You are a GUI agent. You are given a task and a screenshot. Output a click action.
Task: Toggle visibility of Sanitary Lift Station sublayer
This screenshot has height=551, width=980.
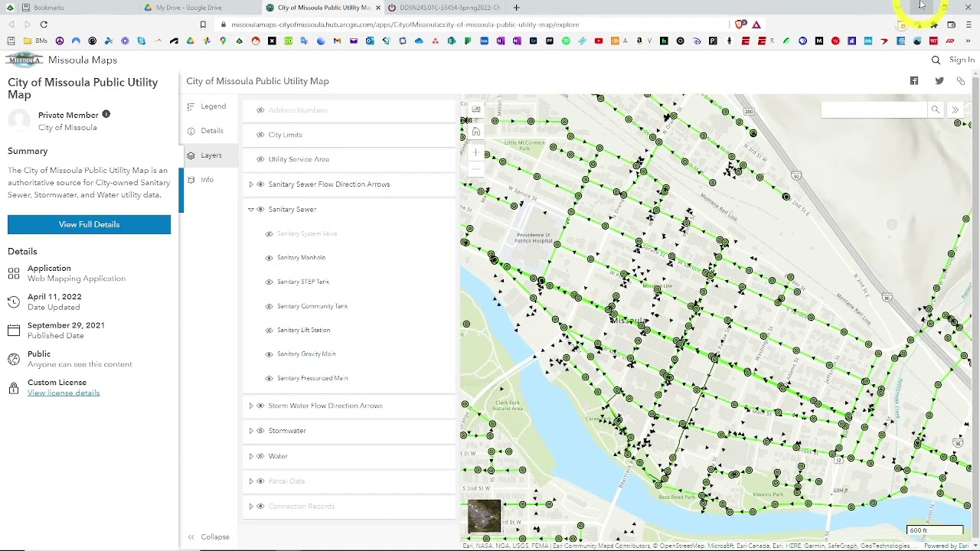point(269,331)
